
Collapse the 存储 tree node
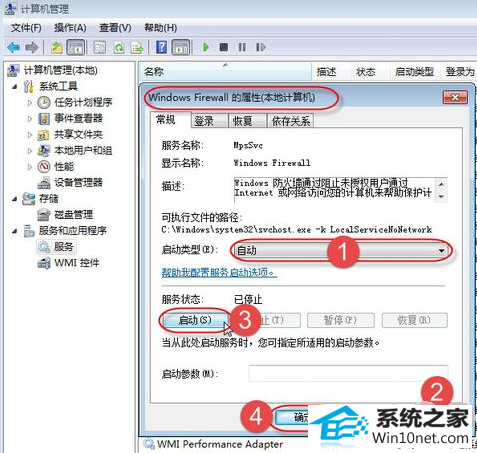point(14,199)
